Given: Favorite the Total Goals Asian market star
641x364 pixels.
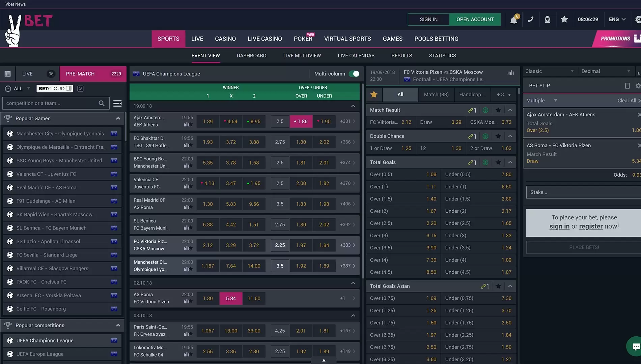Looking at the screenshot, I should pos(498,286).
